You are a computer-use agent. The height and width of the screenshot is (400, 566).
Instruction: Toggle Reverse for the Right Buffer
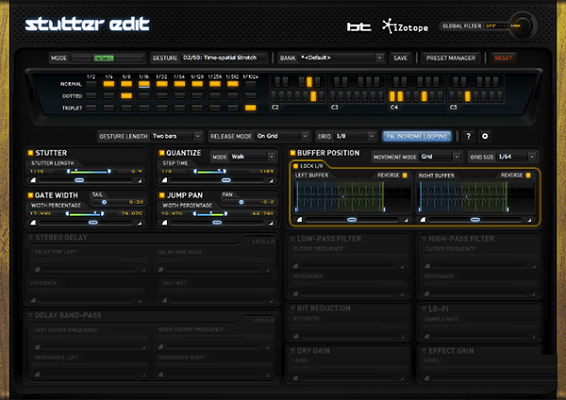(x=528, y=175)
